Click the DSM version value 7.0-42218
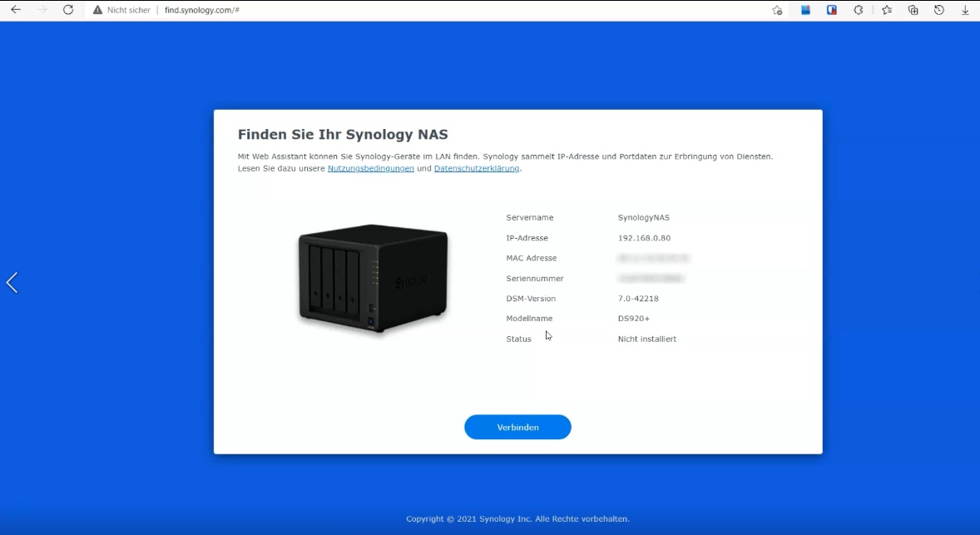The width and height of the screenshot is (980, 535). click(638, 299)
